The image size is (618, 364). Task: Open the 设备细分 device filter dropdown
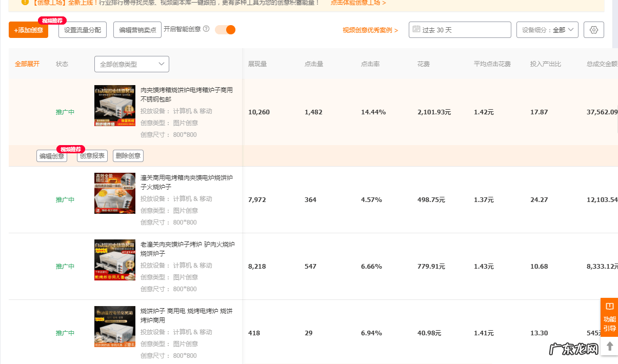(547, 30)
